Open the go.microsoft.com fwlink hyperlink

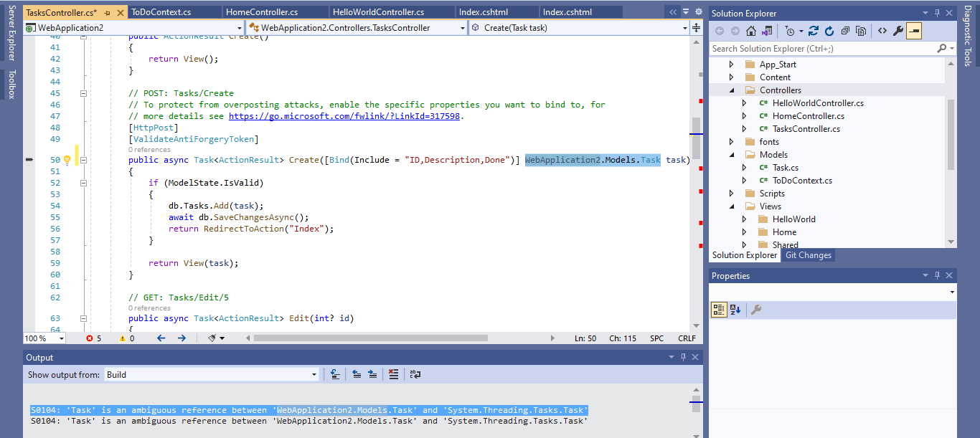coord(345,116)
